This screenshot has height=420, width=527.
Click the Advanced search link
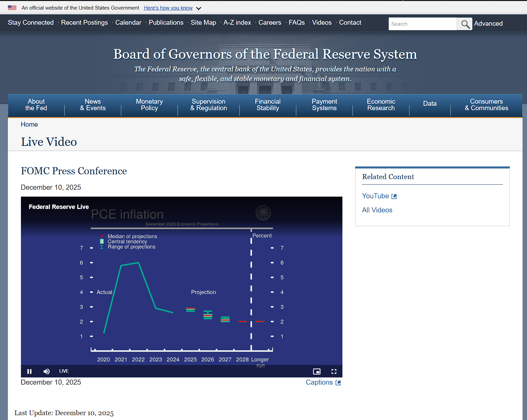(489, 24)
